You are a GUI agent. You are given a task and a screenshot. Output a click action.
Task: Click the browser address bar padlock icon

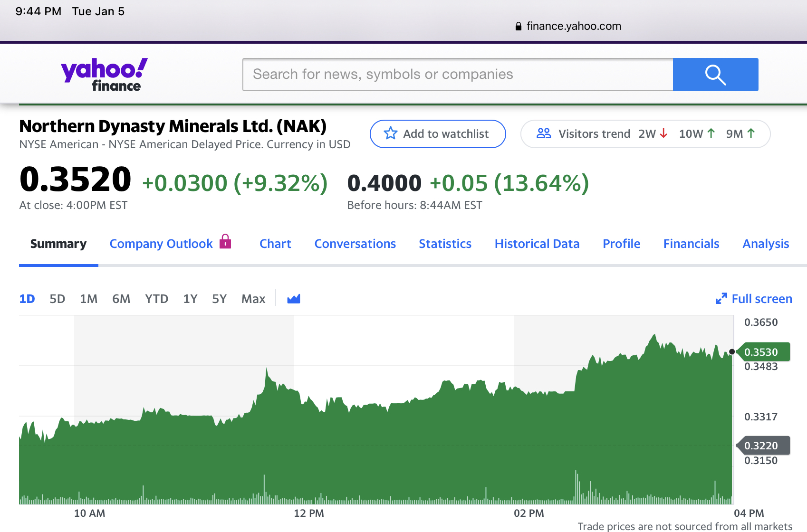pyautogui.click(x=519, y=26)
